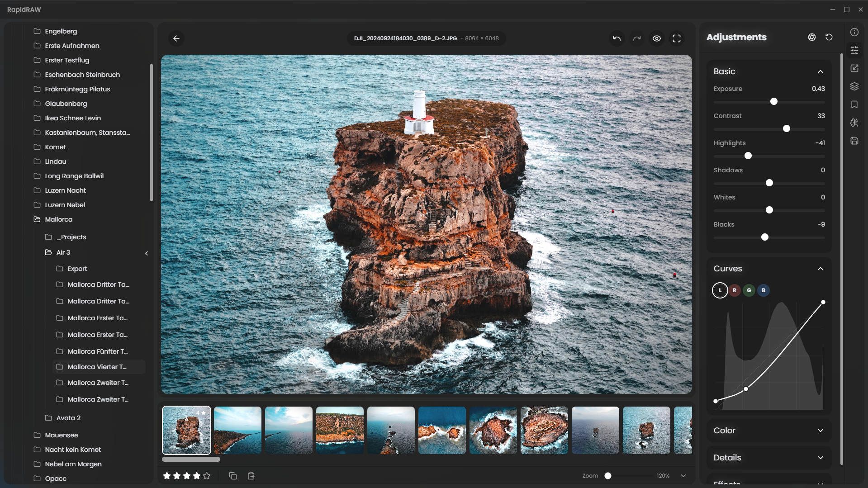This screenshot has height=488, width=868.
Task: Open the image Info panel
Action: point(854,32)
